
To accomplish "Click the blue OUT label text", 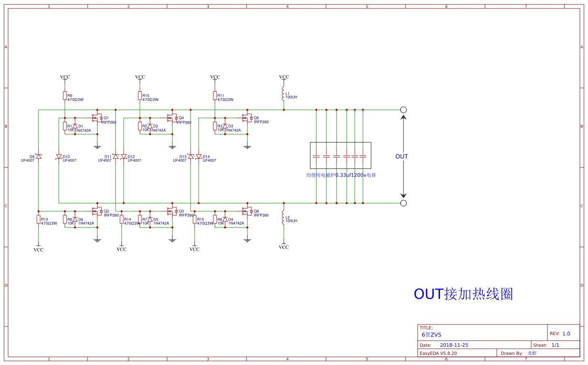I will [x=401, y=157].
